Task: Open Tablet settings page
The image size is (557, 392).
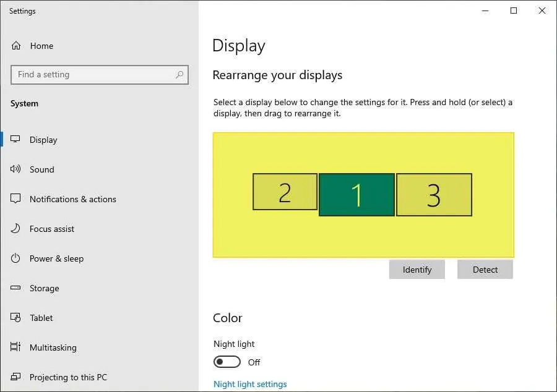Action: coord(41,318)
